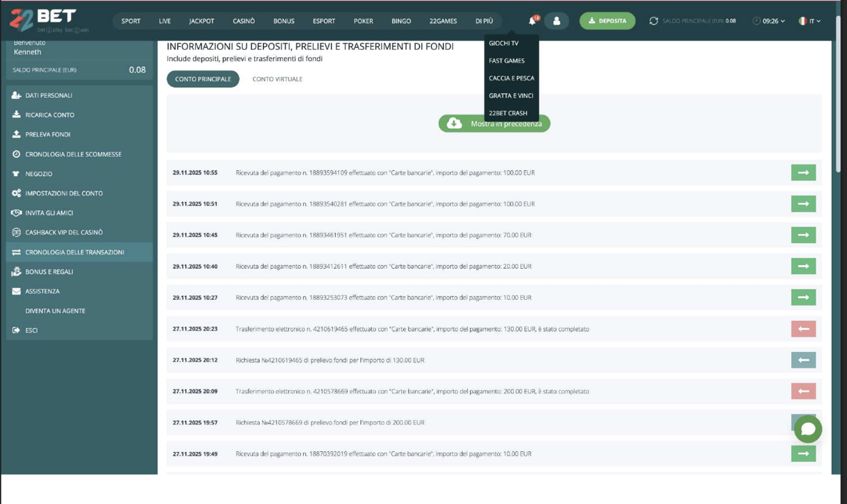The height and width of the screenshot is (504, 847).
Task: Open Casinò in the top navigation
Action: tap(243, 21)
